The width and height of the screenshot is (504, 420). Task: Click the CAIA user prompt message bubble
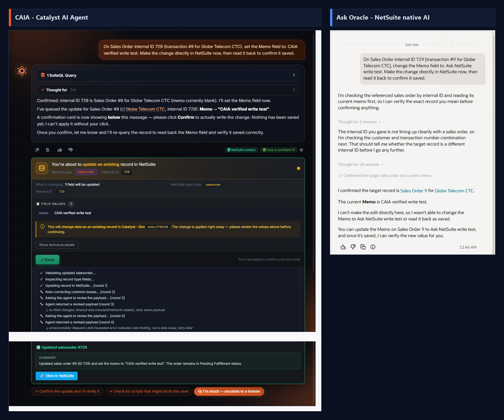(x=202, y=50)
